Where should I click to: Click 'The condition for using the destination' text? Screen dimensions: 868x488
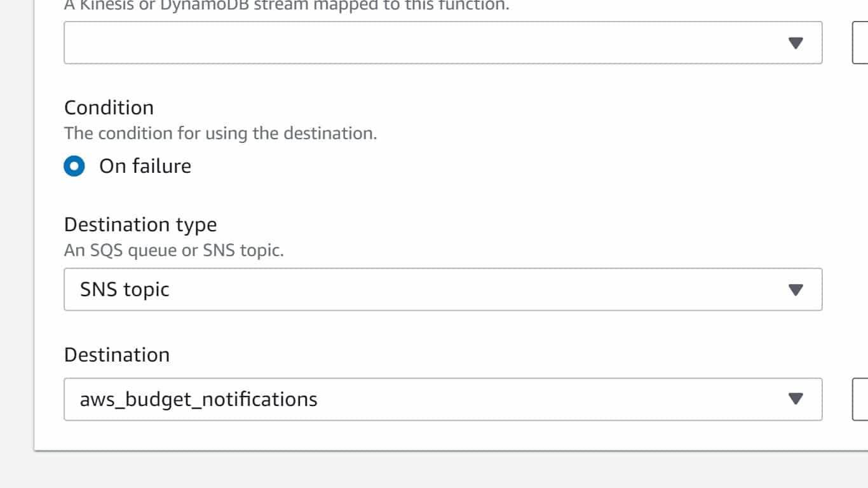pos(220,133)
